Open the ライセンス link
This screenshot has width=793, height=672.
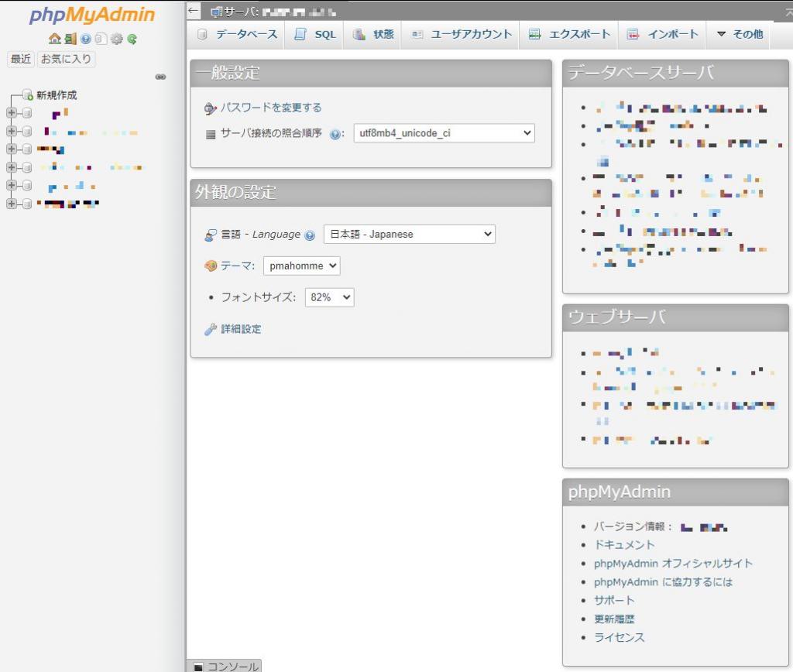pyautogui.click(x=619, y=637)
